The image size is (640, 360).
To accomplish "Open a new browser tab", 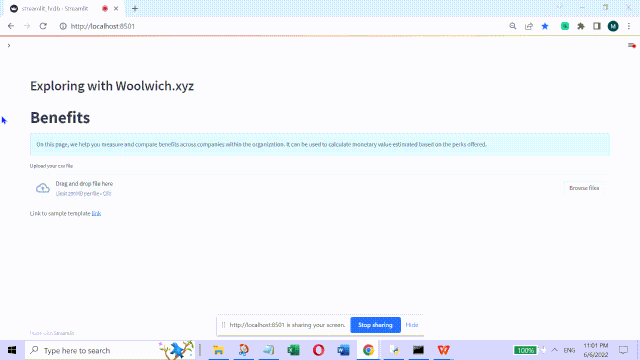I will pyautogui.click(x=135, y=9).
